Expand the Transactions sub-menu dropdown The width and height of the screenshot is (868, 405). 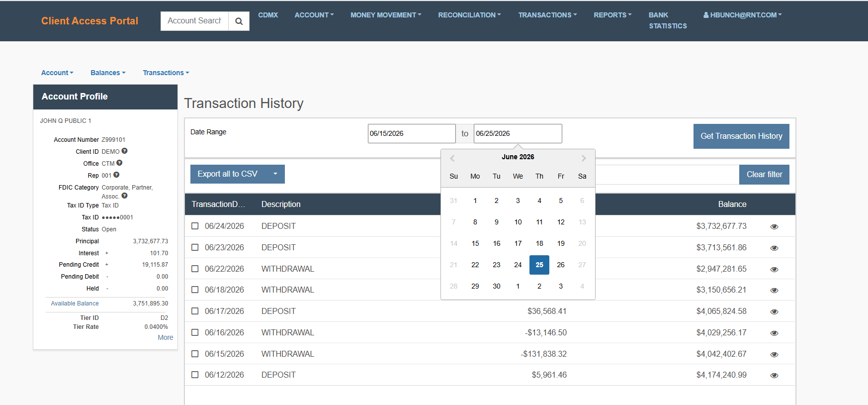pos(166,73)
